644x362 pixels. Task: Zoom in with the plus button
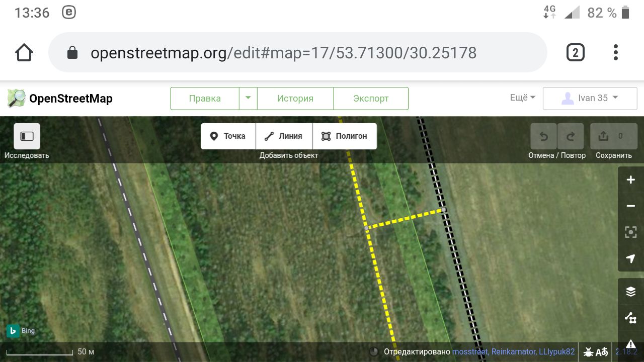click(x=630, y=180)
